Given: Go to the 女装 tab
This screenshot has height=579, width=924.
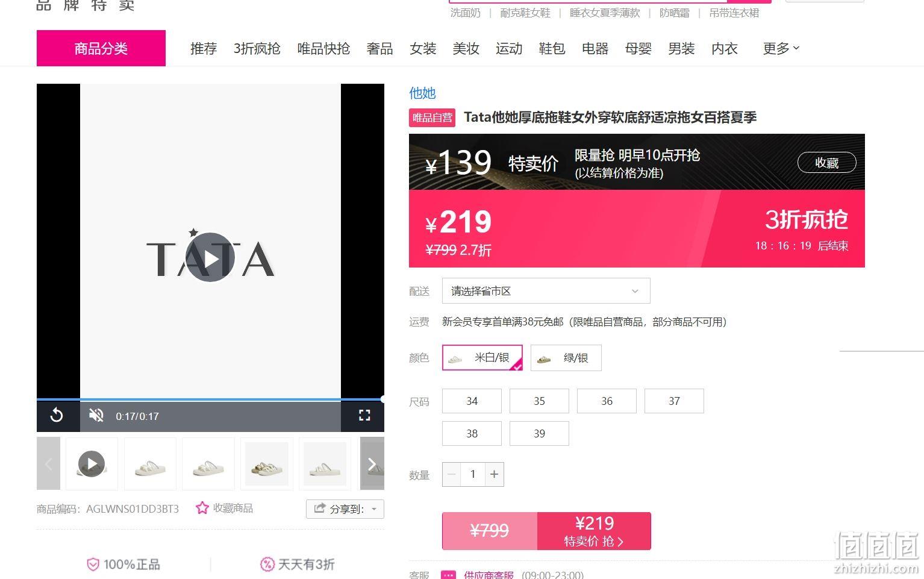Looking at the screenshot, I should coord(423,48).
